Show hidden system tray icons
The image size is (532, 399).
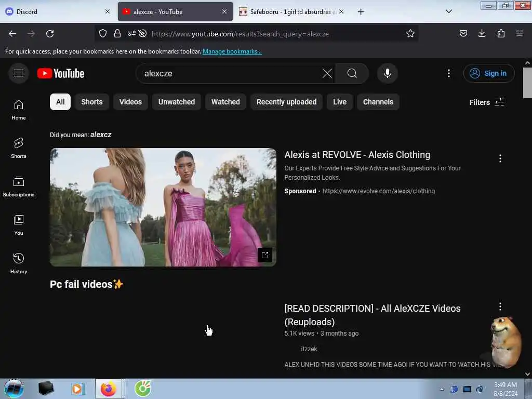point(442,389)
